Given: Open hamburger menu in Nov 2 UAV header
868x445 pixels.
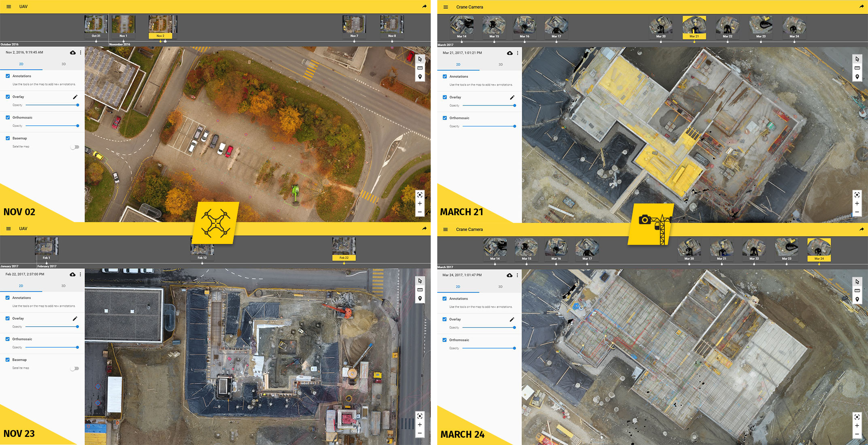Looking at the screenshot, I should point(9,6).
